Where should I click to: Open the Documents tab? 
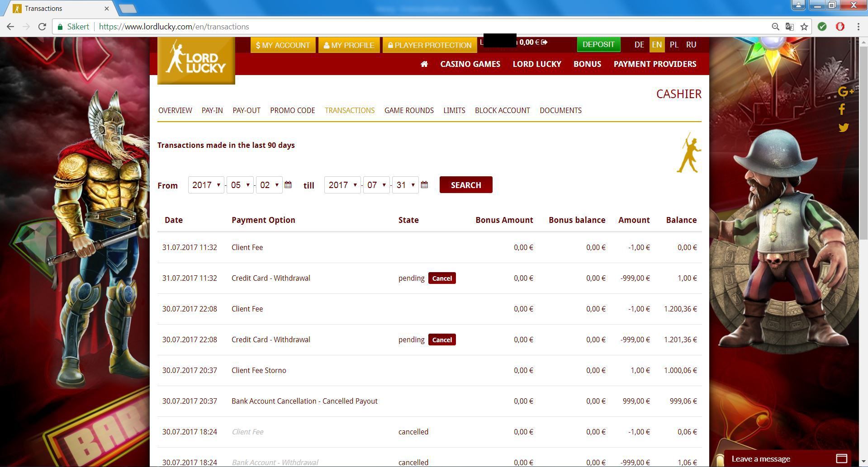tap(560, 110)
